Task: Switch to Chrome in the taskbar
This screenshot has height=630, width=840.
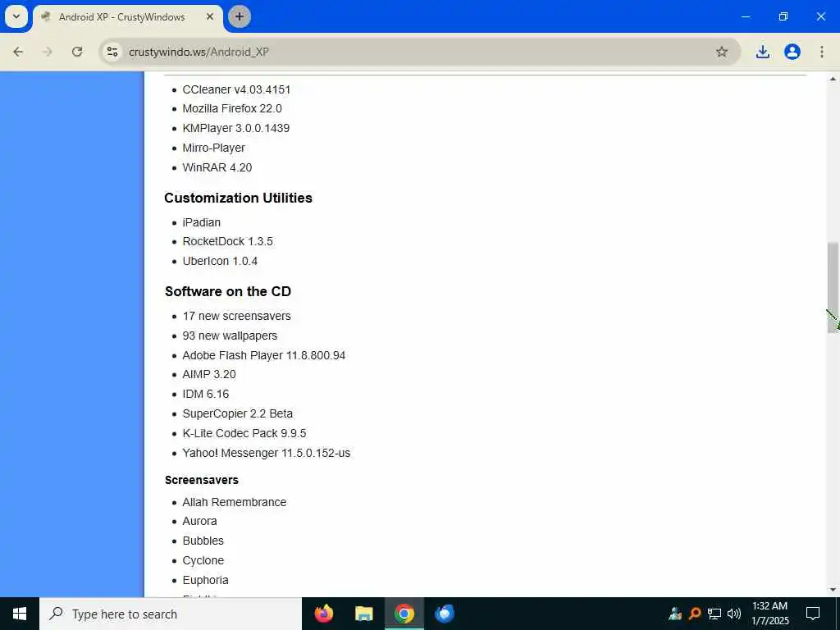Action: 404,614
